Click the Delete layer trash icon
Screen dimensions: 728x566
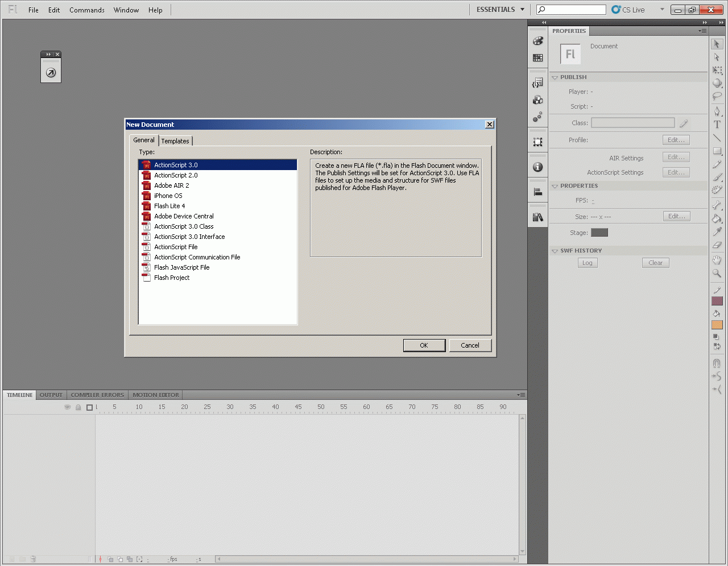33,559
